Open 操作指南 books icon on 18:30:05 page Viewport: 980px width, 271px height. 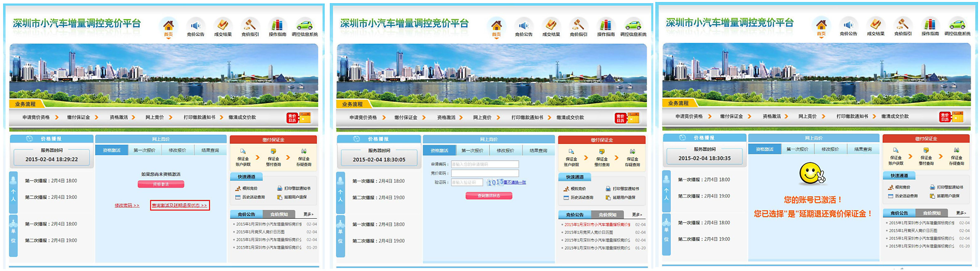coord(606,25)
